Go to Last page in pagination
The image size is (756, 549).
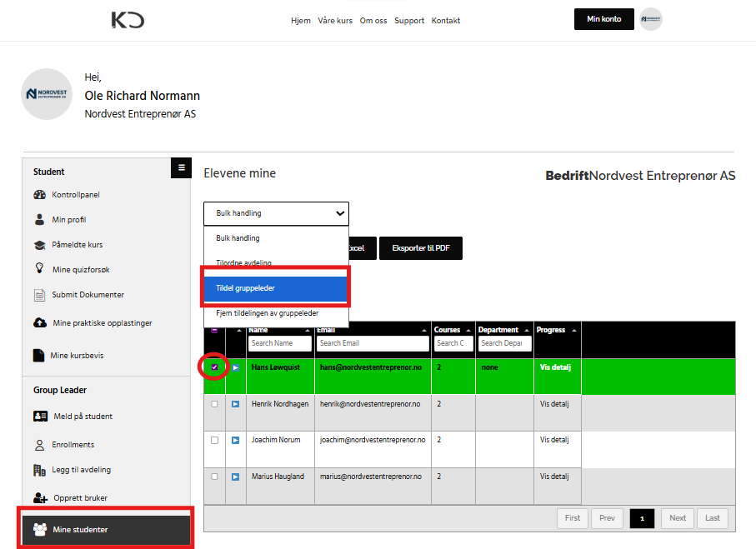(713, 518)
